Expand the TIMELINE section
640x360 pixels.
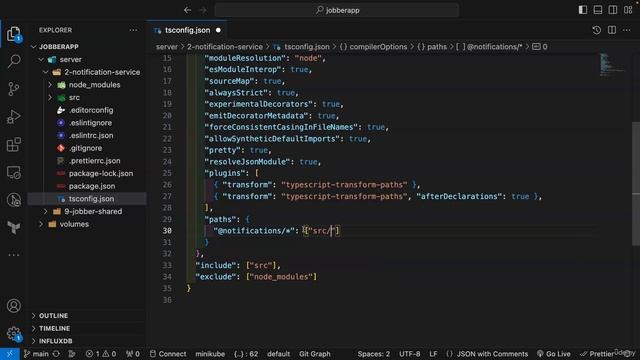click(x=87, y=329)
